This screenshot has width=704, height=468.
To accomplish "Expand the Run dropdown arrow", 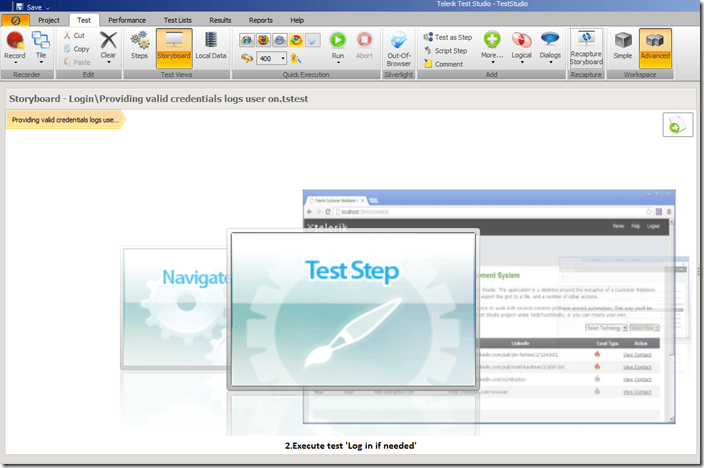I will pos(338,62).
